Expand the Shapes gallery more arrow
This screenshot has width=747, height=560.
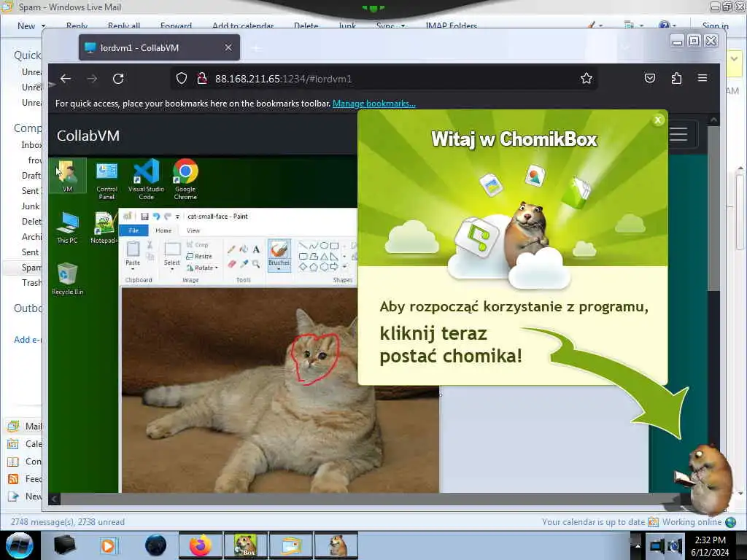coord(344,267)
